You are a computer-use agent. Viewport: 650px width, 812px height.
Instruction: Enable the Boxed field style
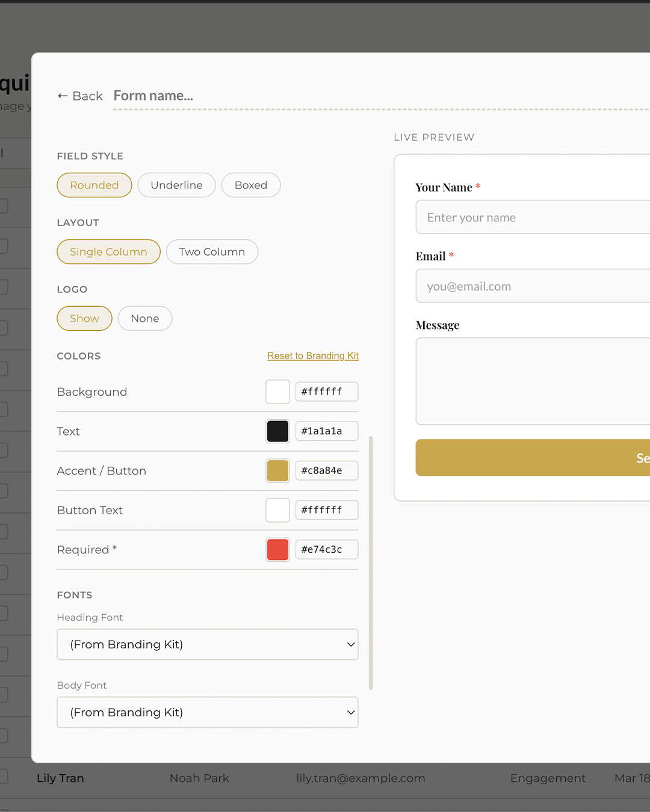coord(251,185)
